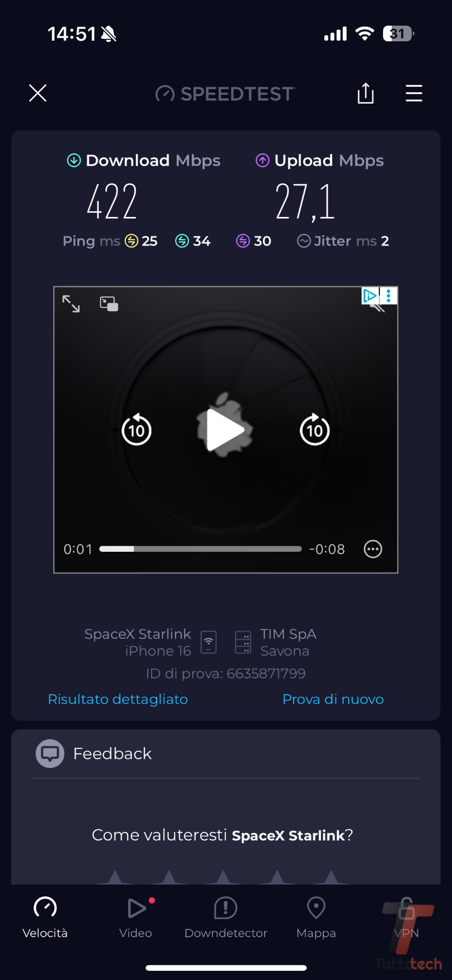The image size is (452, 980).
Task: Rate SpaceX Starlink with the first star
Action: coord(115,877)
